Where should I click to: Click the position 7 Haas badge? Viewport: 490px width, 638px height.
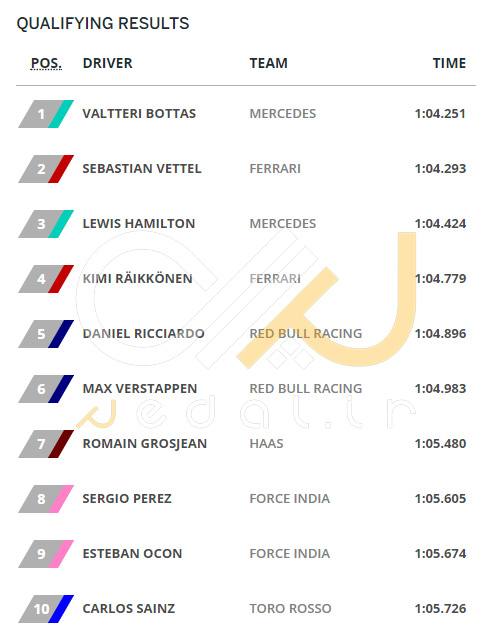coord(46,444)
